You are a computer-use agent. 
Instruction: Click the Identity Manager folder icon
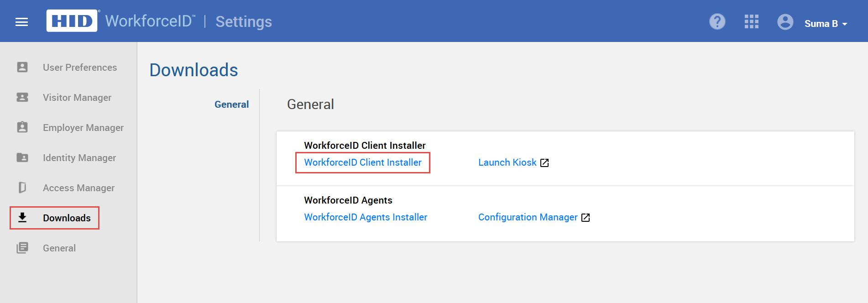click(x=22, y=157)
